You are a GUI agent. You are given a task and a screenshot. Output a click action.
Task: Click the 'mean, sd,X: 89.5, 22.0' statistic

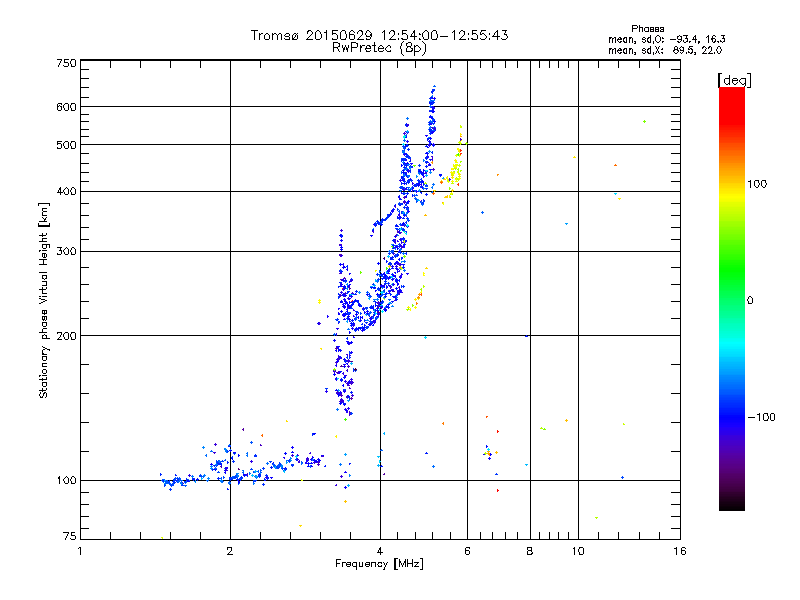click(x=665, y=50)
